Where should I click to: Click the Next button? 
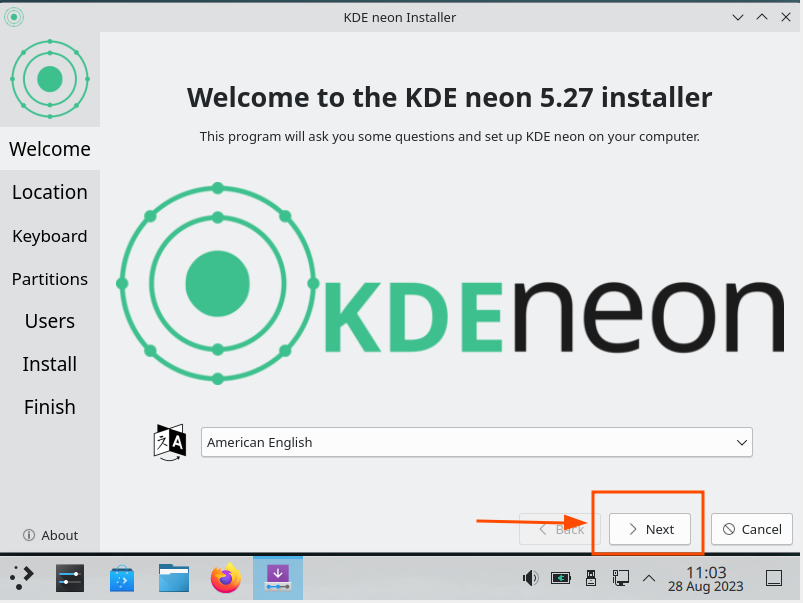pos(650,529)
